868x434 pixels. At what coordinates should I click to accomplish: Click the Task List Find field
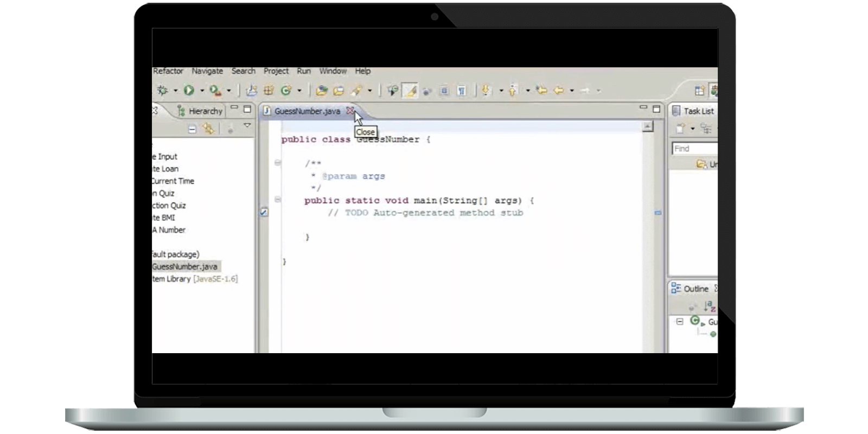(694, 149)
